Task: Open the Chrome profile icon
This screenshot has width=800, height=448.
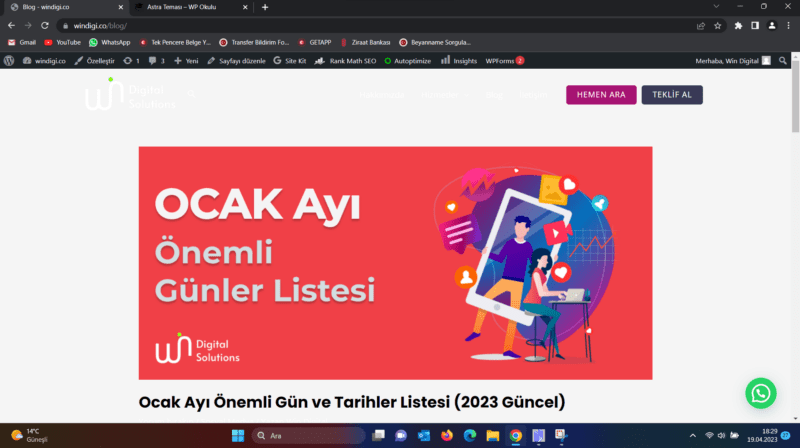Action: click(772, 26)
